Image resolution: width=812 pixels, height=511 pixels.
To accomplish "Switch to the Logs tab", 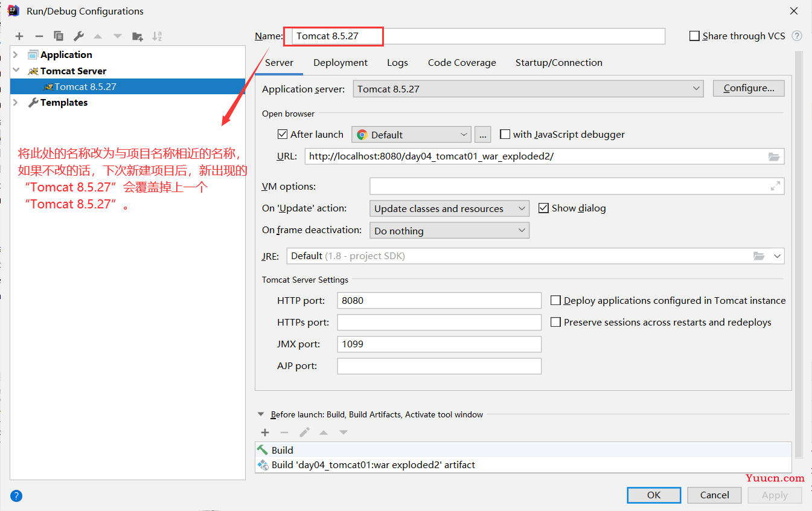I will click(397, 63).
